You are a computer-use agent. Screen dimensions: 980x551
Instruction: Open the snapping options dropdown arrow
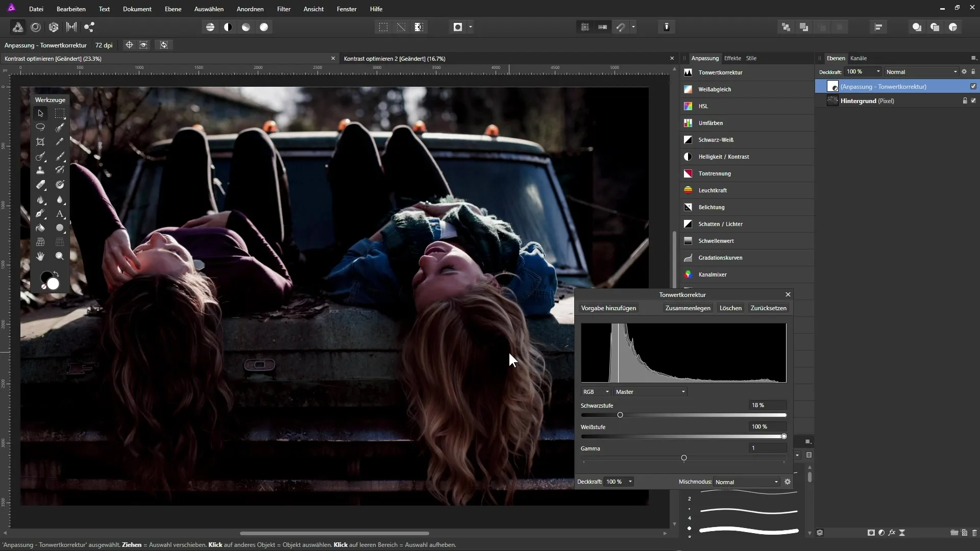633,27
